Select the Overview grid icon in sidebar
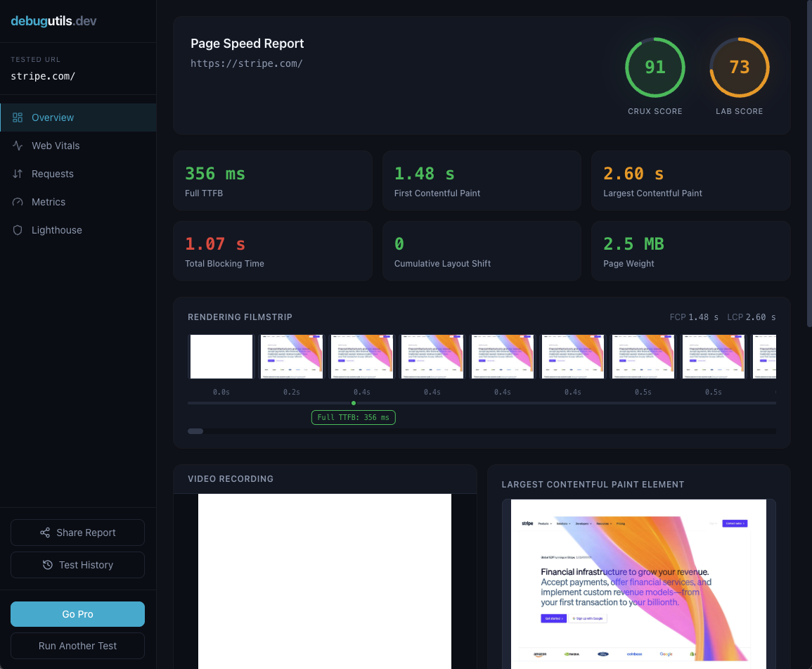812x669 pixels. tap(19, 117)
